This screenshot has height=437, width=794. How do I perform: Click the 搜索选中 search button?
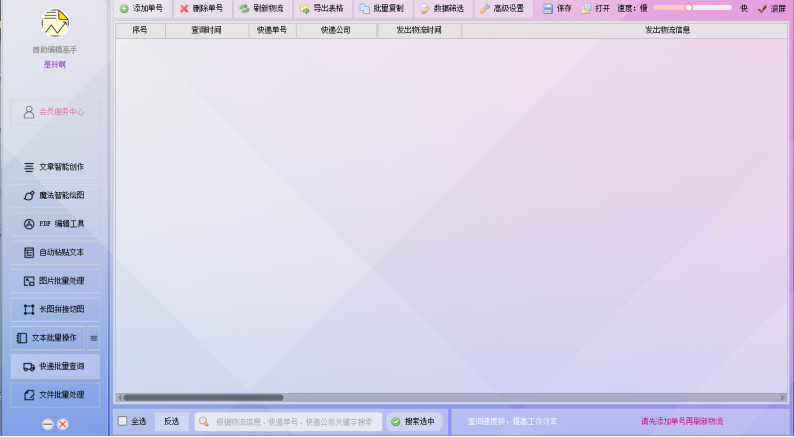[414, 421]
